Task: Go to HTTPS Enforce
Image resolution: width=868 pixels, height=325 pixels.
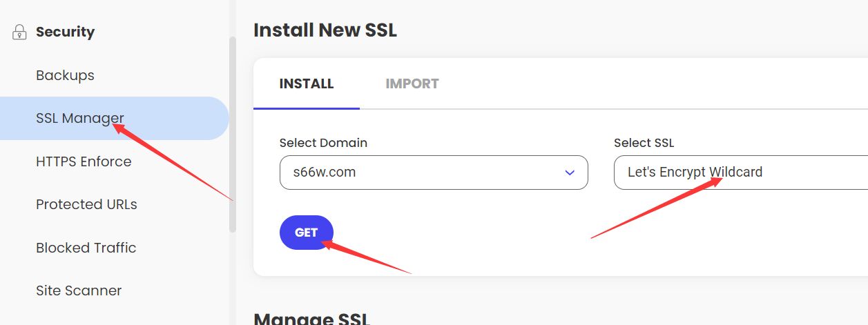Action: coord(84,161)
